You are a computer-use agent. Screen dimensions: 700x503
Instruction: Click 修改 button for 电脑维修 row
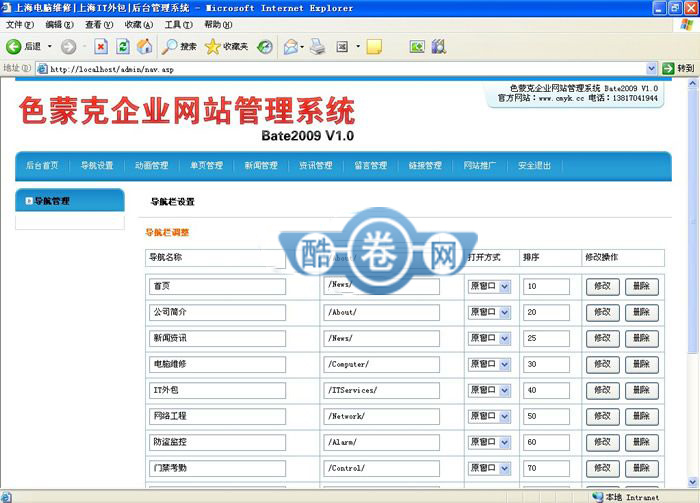coord(603,365)
